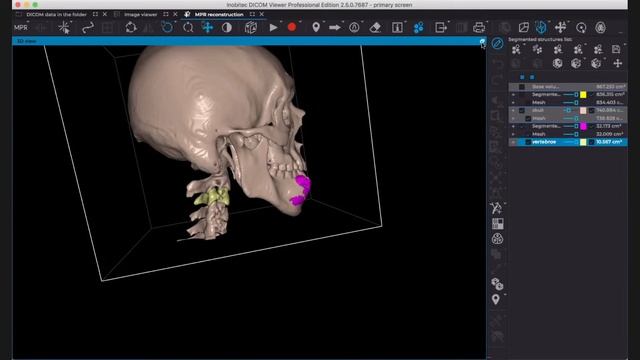This screenshot has height=360, width=640.
Task: Expand the yellow Segmente... row
Action: [x=513, y=95]
